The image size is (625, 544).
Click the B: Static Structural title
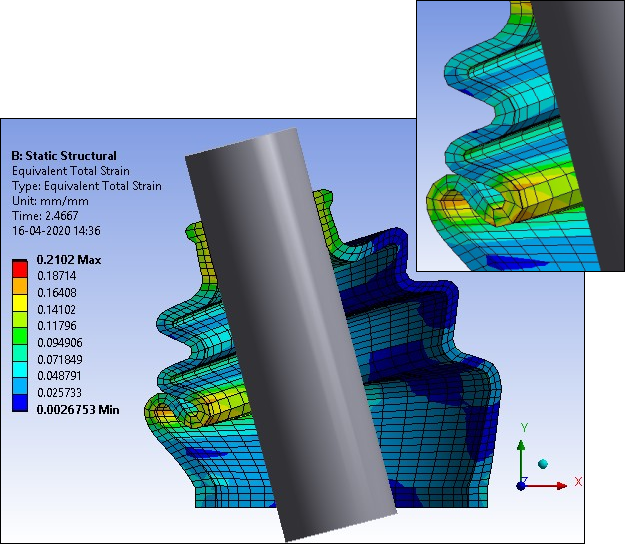(64, 156)
